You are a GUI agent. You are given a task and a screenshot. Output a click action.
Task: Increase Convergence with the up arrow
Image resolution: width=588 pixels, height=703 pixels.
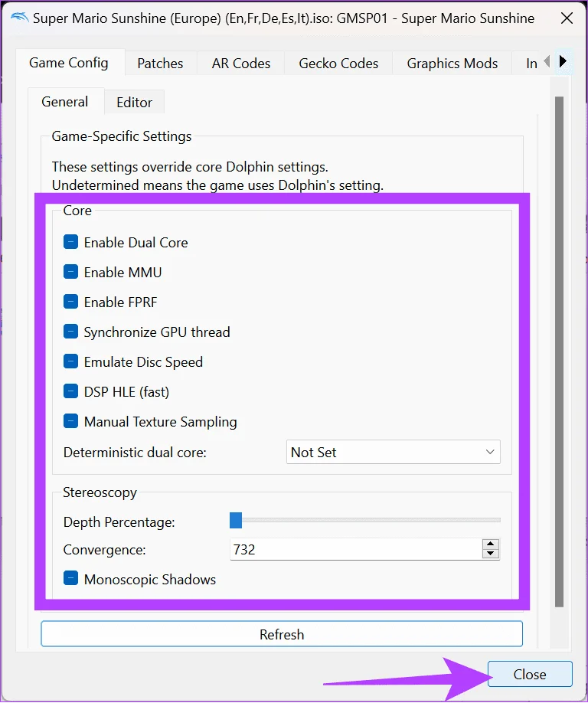point(491,544)
